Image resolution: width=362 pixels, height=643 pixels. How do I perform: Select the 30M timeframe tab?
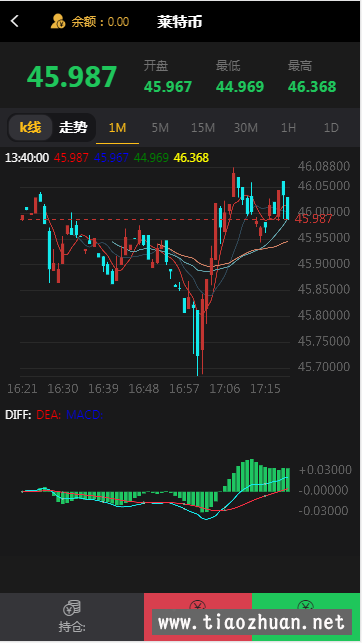(x=246, y=128)
